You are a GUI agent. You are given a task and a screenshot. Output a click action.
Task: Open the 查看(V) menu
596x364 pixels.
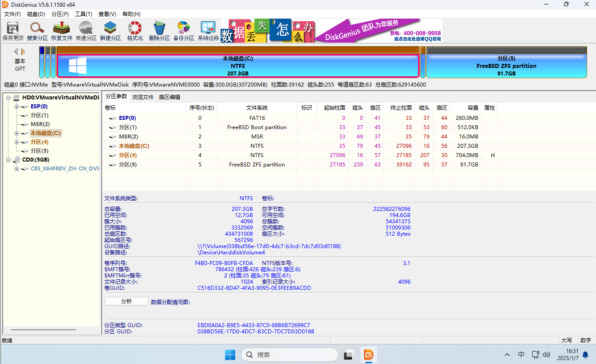pyautogui.click(x=107, y=14)
